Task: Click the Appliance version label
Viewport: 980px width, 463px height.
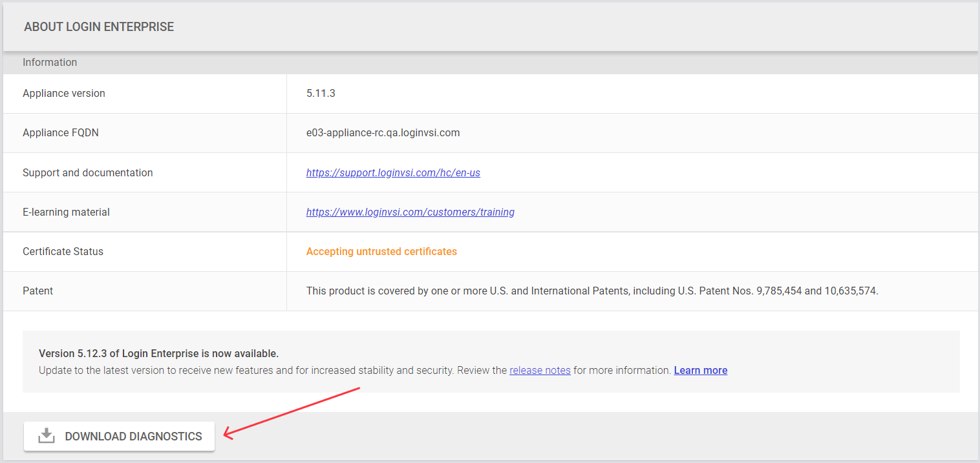Action: click(x=64, y=93)
